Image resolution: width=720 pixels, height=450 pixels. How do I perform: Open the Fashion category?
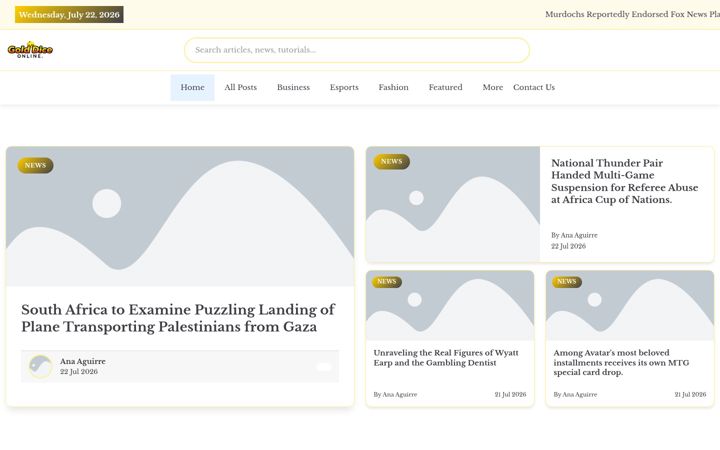[394, 87]
